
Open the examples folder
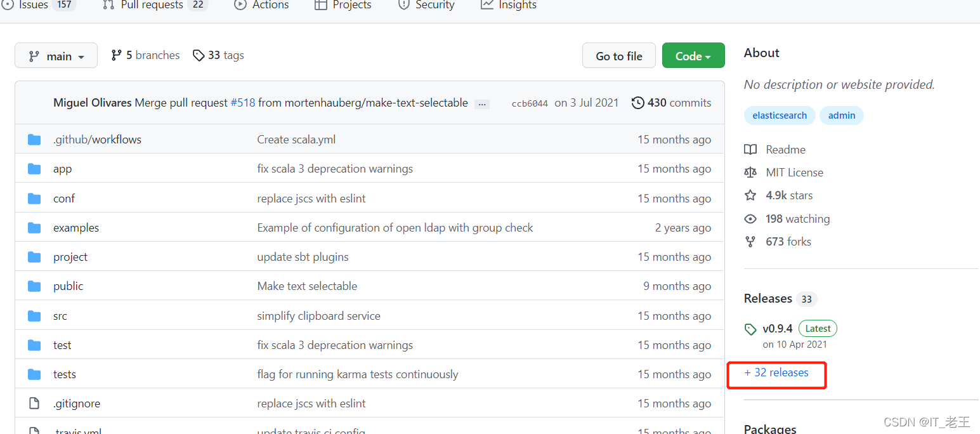tap(76, 228)
